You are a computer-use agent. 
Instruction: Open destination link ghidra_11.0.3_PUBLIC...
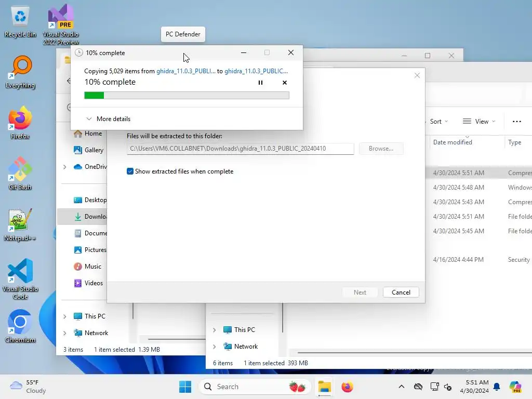click(256, 71)
